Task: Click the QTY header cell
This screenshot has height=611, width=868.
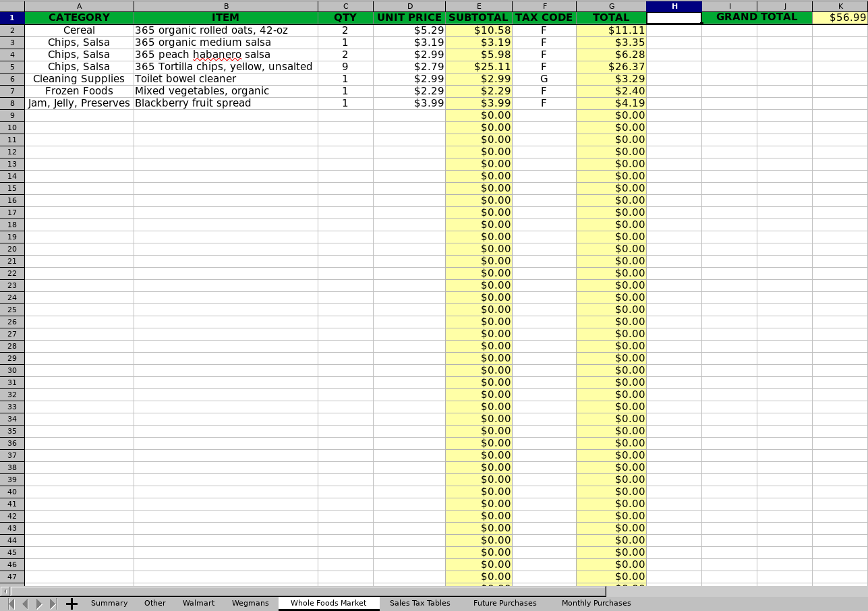Action: pos(345,18)
